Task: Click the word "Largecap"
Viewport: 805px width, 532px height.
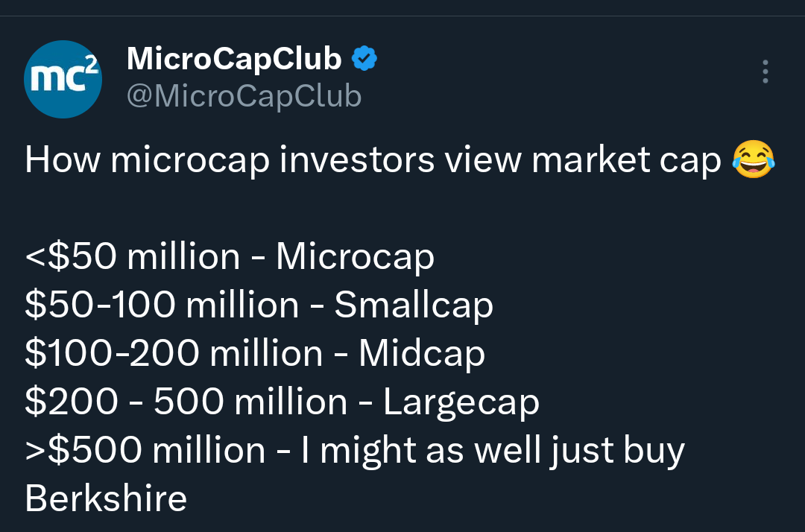Action: click(x=461, y=402)
